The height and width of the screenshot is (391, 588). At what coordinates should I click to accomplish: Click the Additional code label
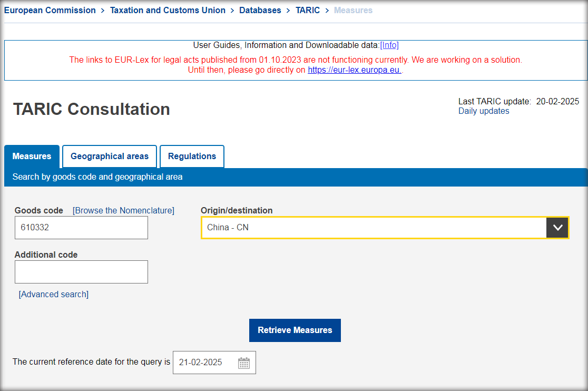coord(46,255)
